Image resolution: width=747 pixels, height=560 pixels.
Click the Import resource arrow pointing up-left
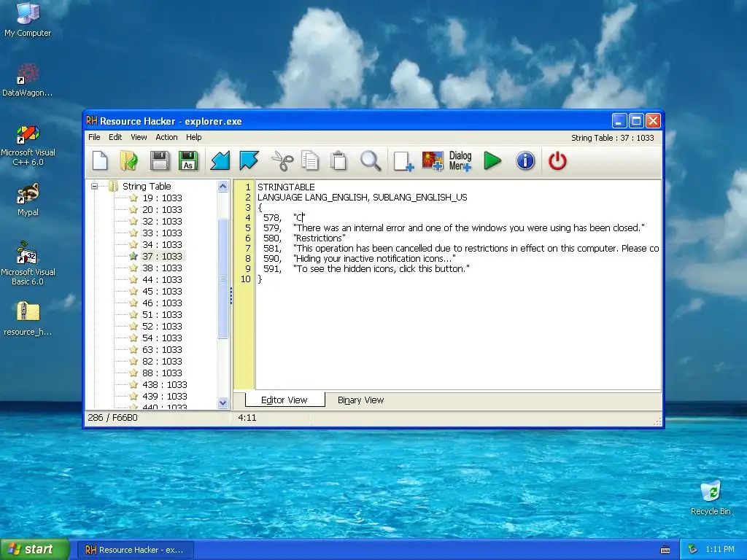coord(249,161)
